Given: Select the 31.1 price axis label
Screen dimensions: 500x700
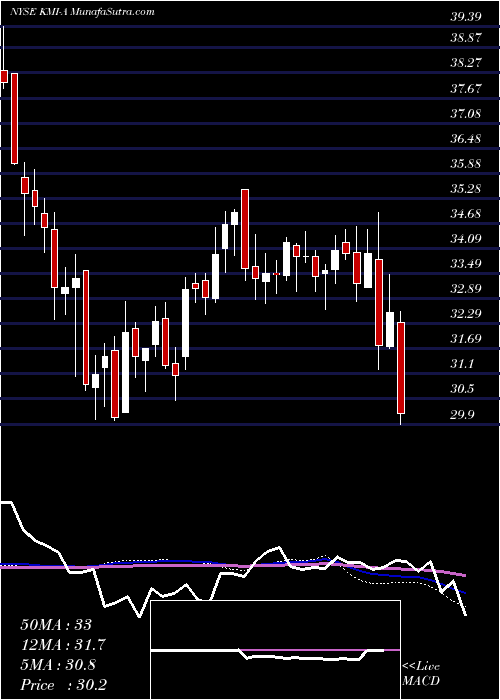Looking at the screenshot, I should (462, 364).
